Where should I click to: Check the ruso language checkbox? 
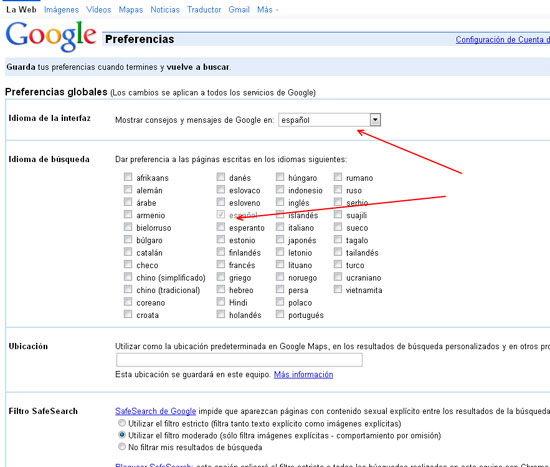tap(338, 189)
